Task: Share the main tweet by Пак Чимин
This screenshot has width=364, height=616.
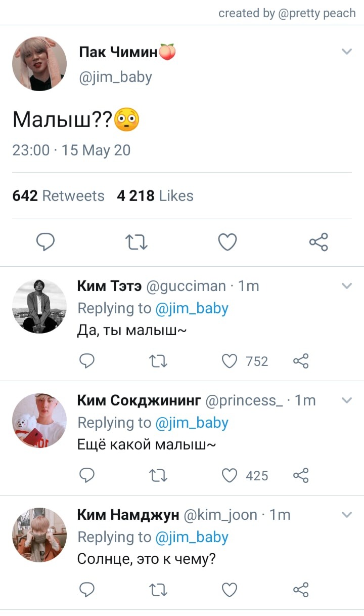Action: pos(318,242)
